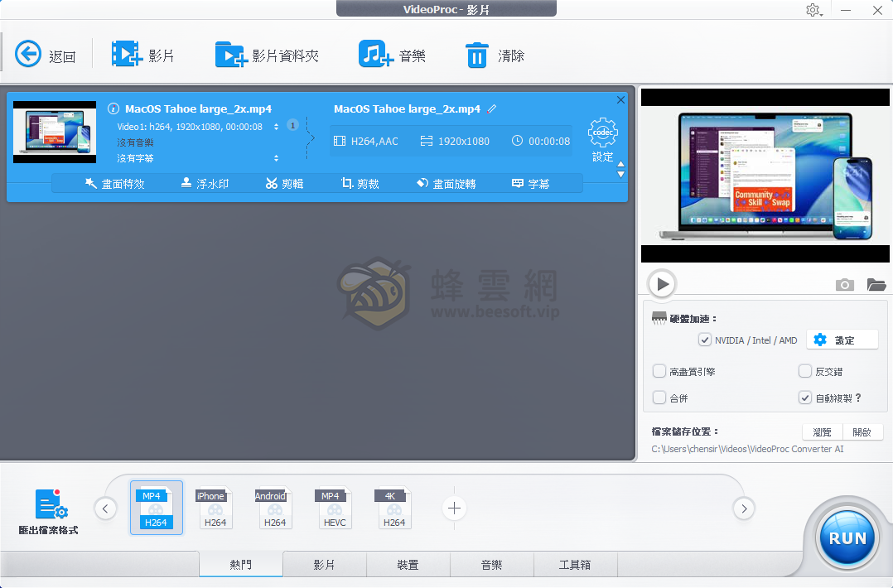The height and width of the screenshot is (588, 893).
Task: Select the iPhone H264 output preset
Action: coord(214,508)
